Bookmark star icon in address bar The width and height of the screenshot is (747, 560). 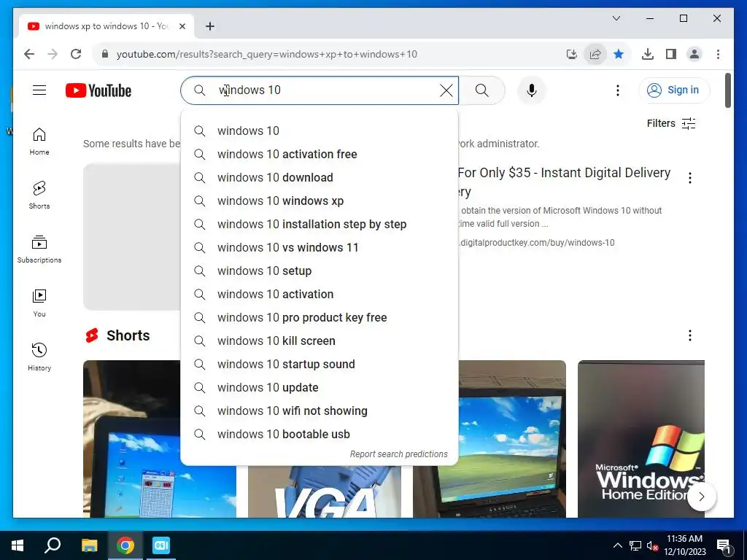tap(619, 54)
